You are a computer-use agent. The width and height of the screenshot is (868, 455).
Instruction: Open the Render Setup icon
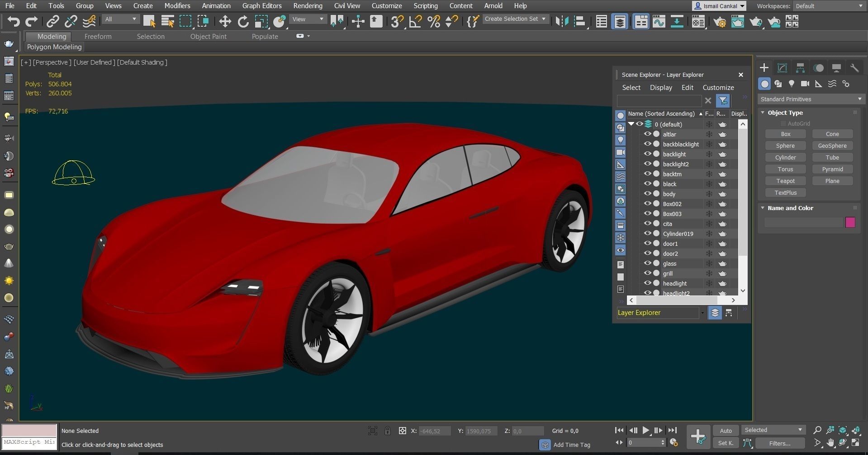(720, 21)
